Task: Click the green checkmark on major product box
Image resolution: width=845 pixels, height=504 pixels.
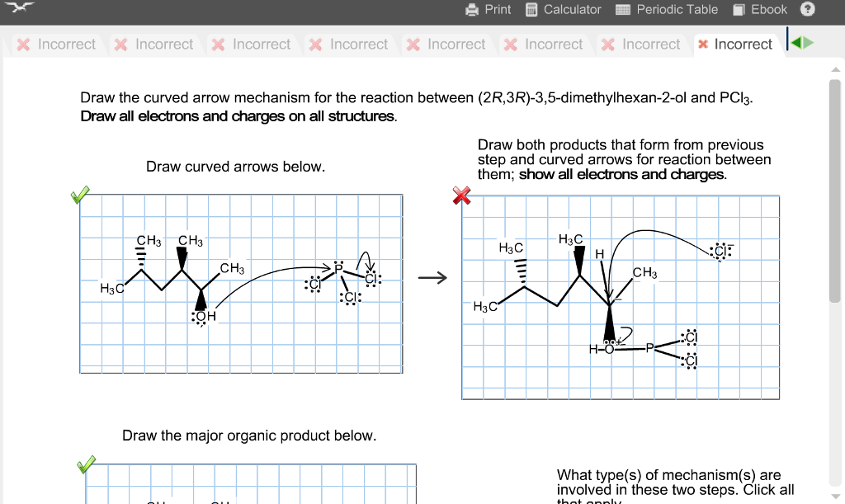Action: [x=86, y=464]
